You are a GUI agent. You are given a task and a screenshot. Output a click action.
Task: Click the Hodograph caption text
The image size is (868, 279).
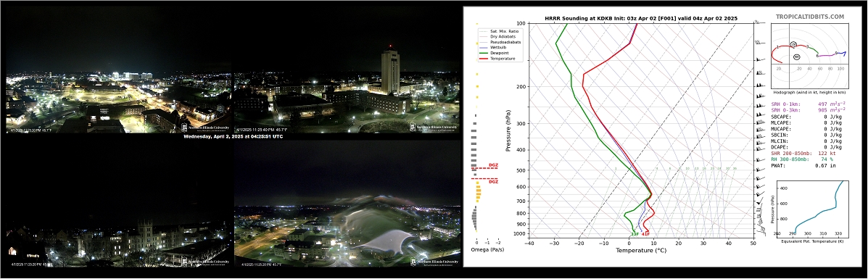(809, 92)
